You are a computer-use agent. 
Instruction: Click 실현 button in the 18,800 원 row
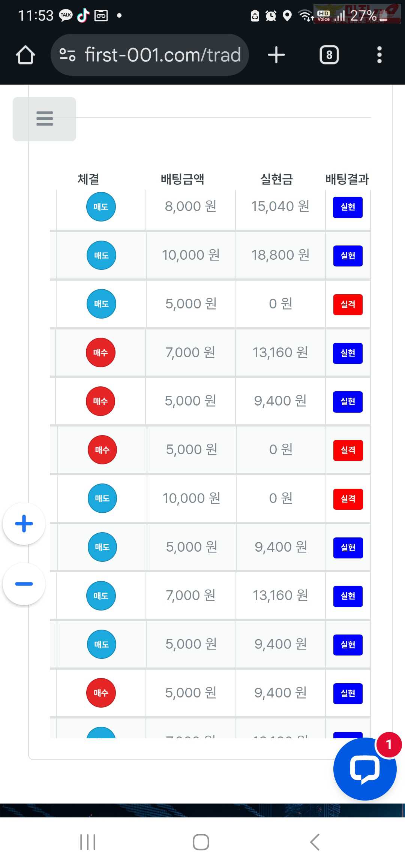point(348,256)
